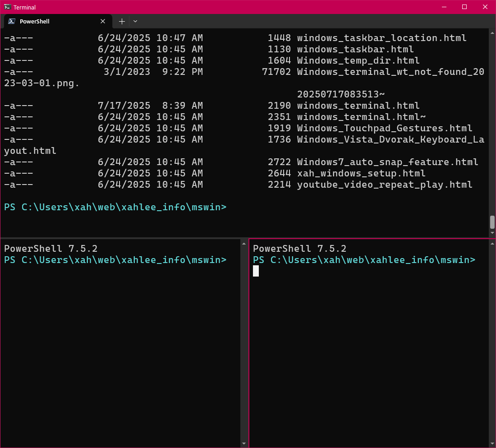This screenshot has width=496, height=448.
Task: Click the PowerShell icon on the tab
Action: pyautogui.click(x=12, y=21)
